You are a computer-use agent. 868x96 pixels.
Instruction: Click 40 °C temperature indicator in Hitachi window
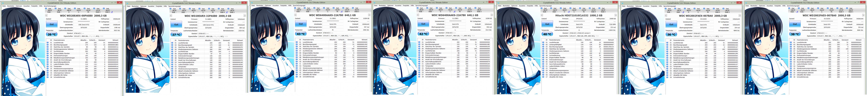[x=547, y=34]
